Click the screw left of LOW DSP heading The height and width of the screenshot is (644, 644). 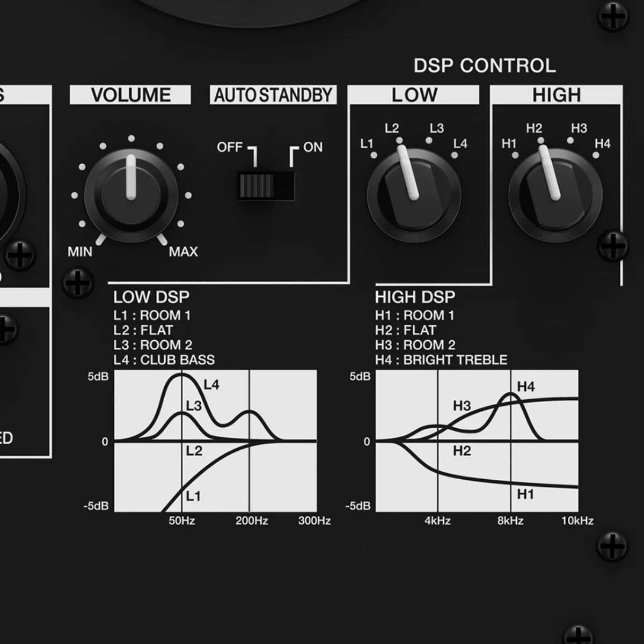click(x=78, y=283)
